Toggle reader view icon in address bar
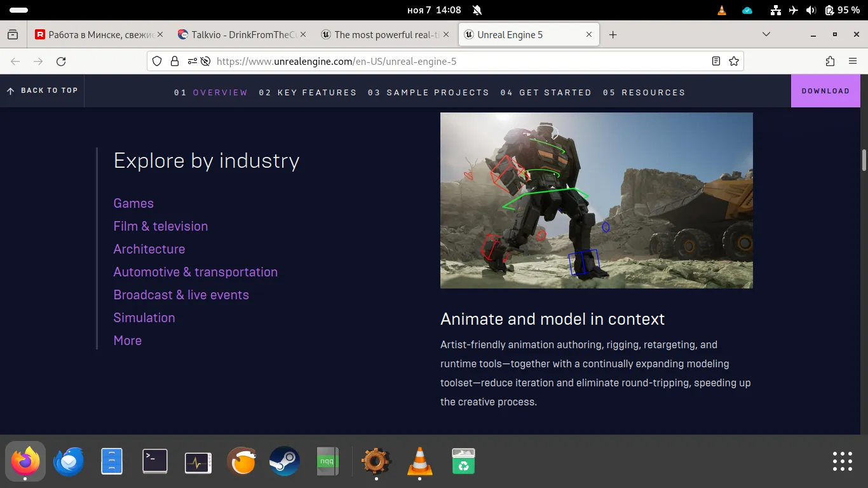This screenshot has width=868, height=488. (x=716, y=62)
